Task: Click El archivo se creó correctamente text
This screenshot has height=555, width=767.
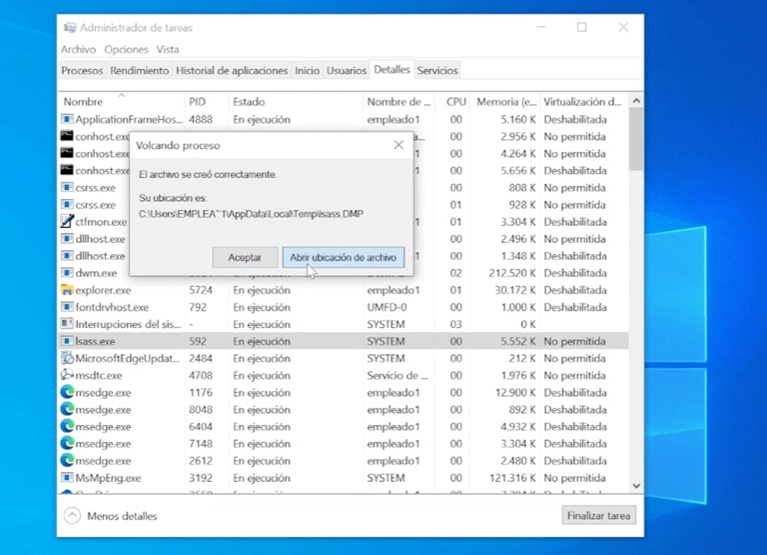Action: click(208, 175)
